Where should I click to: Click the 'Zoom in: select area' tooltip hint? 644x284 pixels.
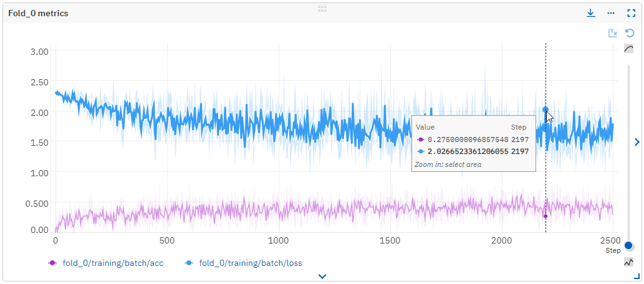pos(448,164)
